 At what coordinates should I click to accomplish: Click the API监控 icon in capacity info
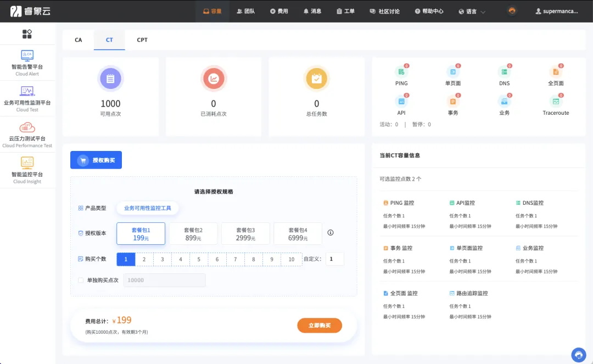pyautogui.click(x=451, y=203)
